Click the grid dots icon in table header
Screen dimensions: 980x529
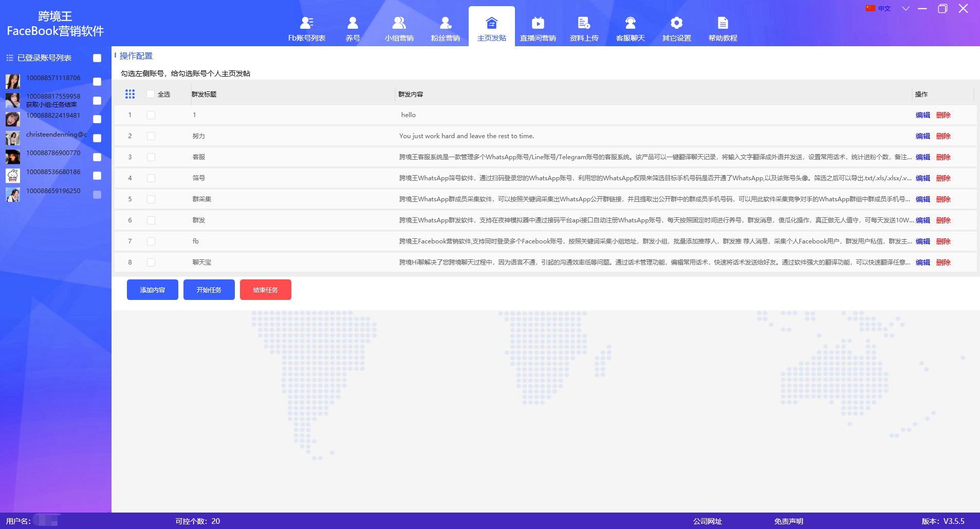click(130, 94)
